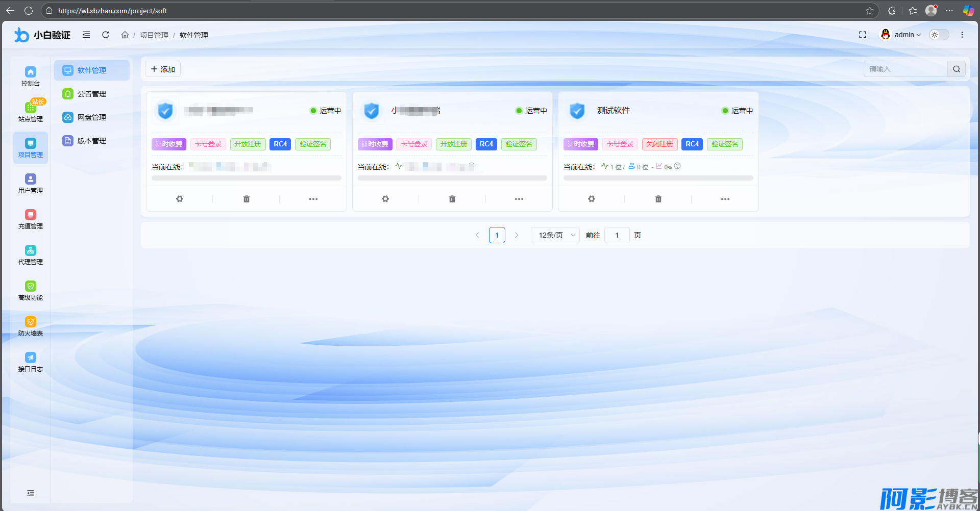Open 充值管理 in the sidebar
Screen dimensions: 980x511
pos(31,219)
